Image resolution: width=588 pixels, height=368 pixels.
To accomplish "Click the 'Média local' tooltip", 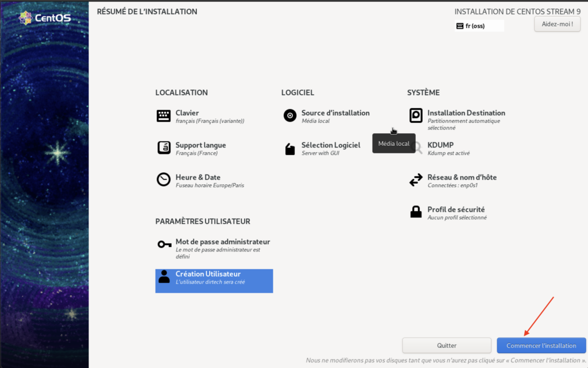I will [394, 144].
